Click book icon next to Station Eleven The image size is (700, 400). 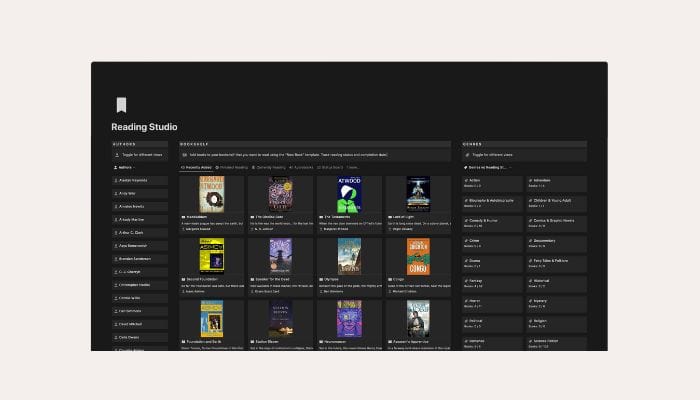(x=252, y=342)
